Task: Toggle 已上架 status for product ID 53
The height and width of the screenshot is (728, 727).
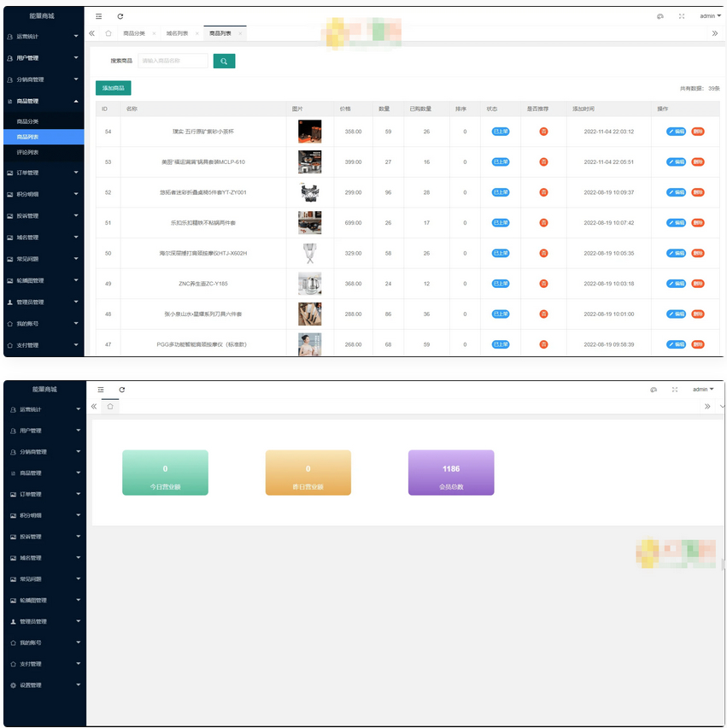Action: (501, 162)
